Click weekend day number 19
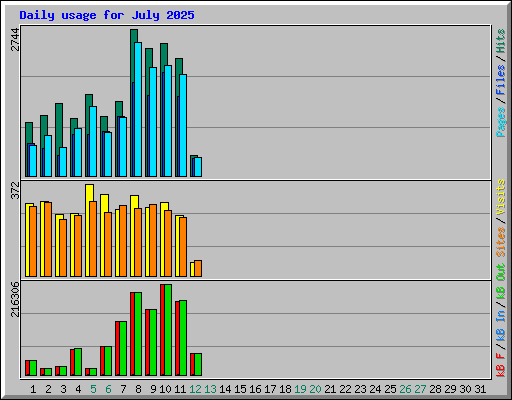Viewport: 512px width, 400px height. 300,389
